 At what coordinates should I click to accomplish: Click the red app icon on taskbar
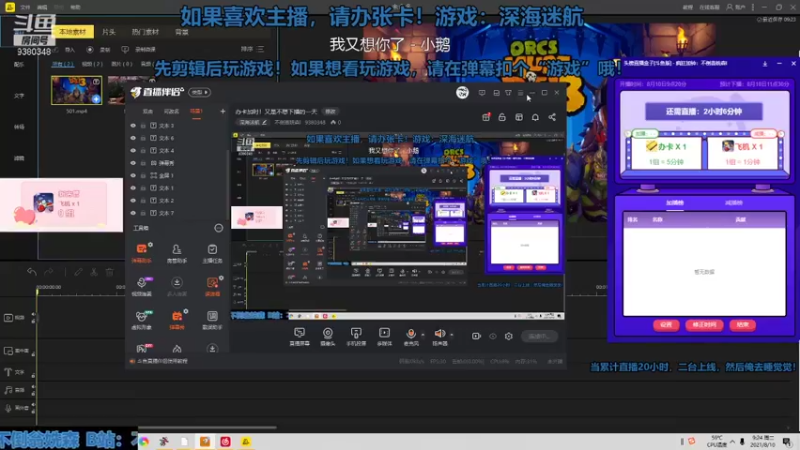coord(225,442)
